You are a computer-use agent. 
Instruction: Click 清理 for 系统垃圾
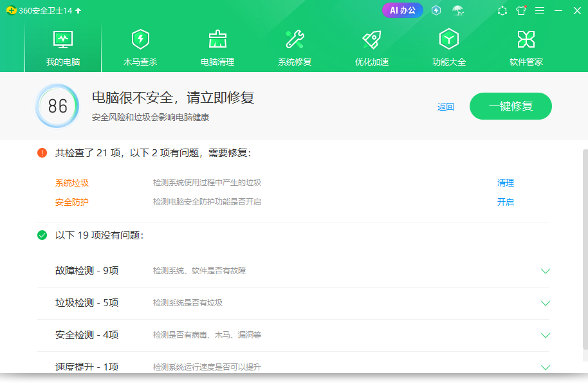click(506, 183)
